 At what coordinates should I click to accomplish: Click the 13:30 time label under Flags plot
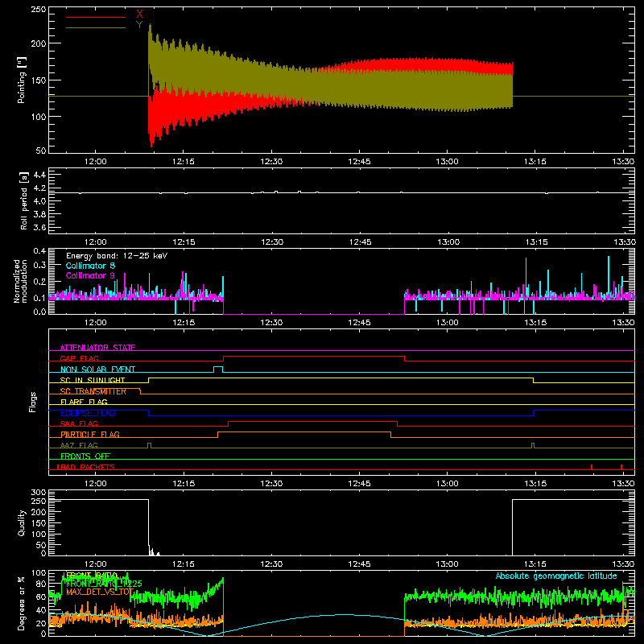(x=623, y=484)
